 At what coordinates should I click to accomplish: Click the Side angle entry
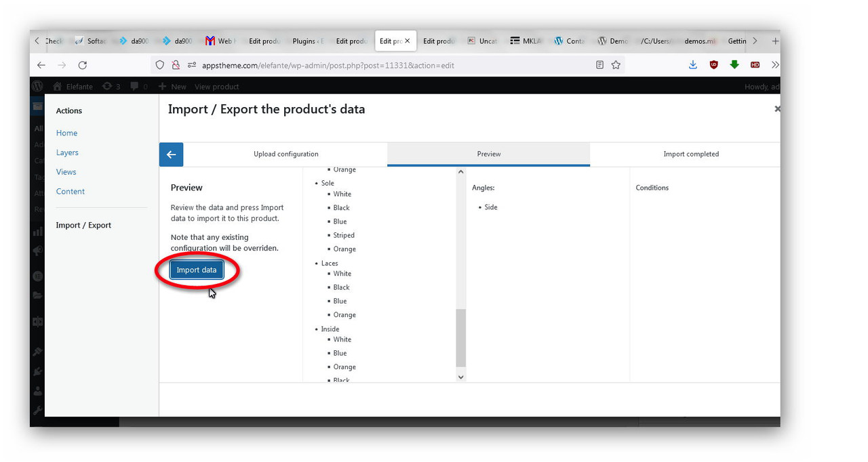coord(491,207)
